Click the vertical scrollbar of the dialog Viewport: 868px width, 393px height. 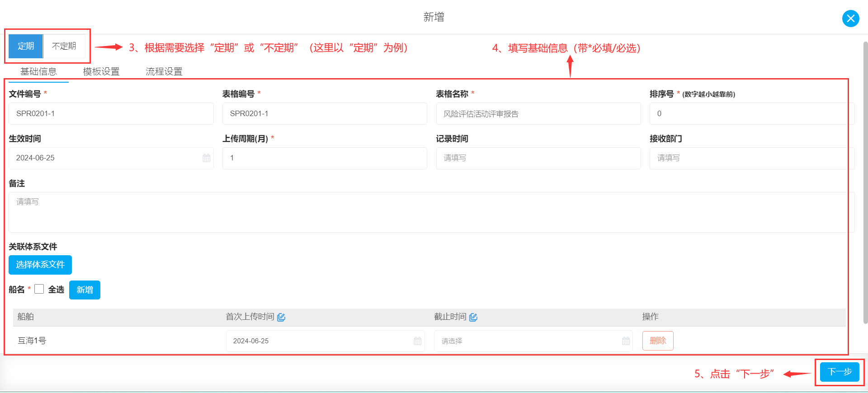pos(865,183)
